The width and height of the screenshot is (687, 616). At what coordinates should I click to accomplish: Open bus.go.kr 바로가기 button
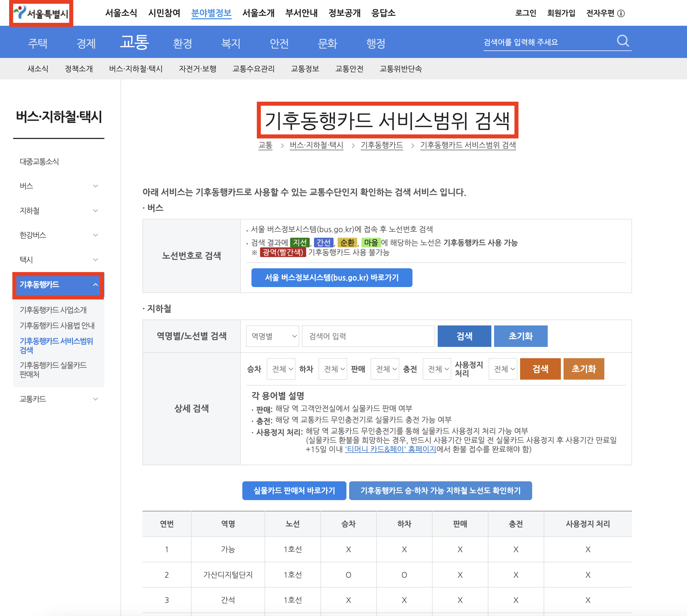click(331, 277)
